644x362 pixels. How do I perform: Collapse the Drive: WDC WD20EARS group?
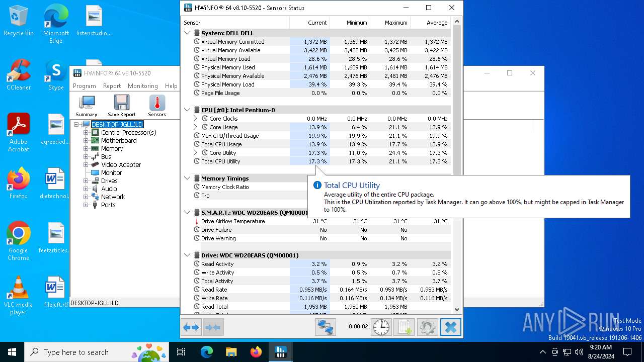[187, 255]
